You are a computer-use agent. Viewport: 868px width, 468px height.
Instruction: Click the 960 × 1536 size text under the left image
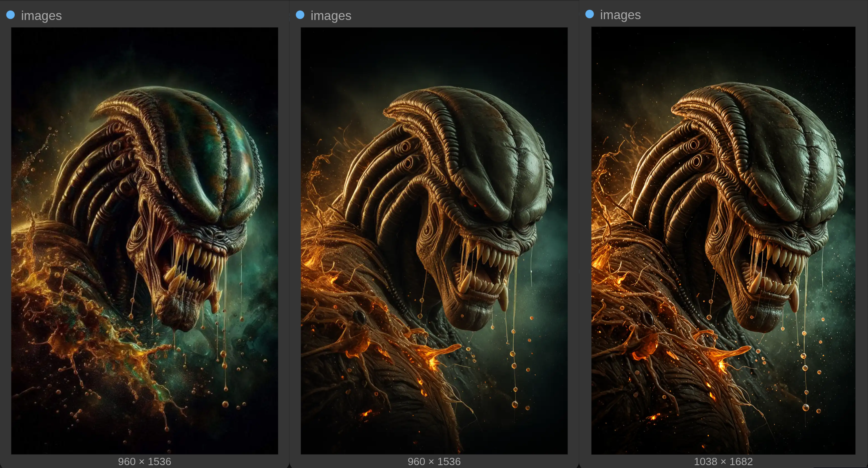144,461
